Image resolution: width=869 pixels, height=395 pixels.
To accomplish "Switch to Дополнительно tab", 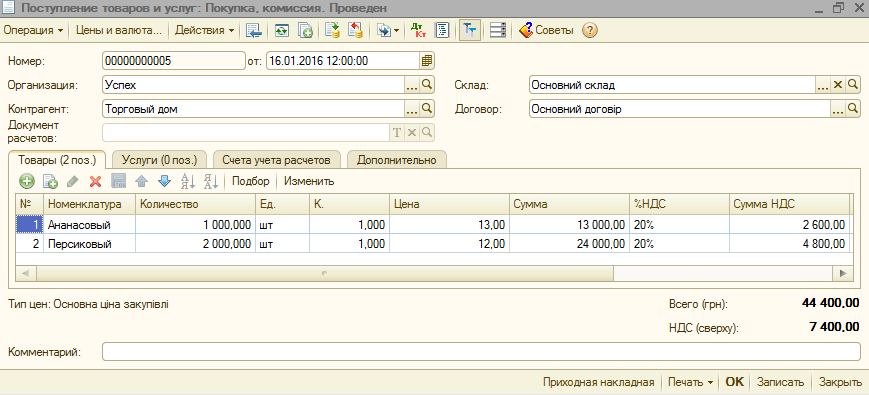I will [397, 160].
